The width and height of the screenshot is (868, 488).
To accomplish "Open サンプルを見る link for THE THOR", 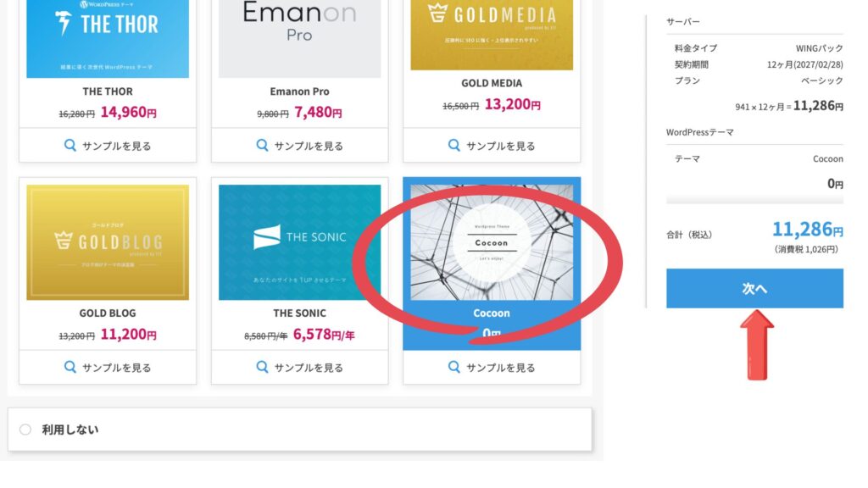I will pos(116,146).
